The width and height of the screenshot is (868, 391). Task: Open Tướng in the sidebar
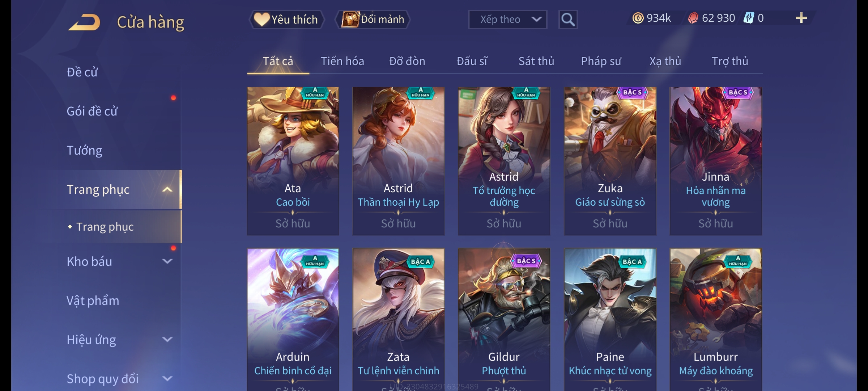84,150
